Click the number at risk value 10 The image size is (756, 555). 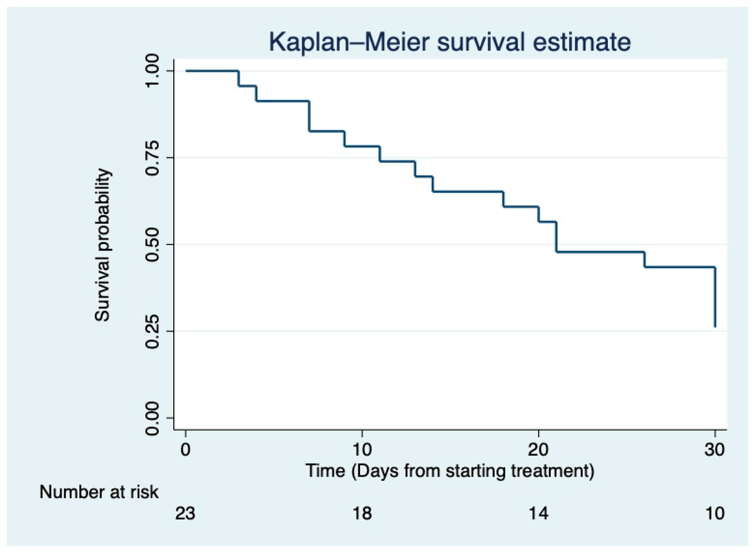pyautogui.click(x=715, y=513)
